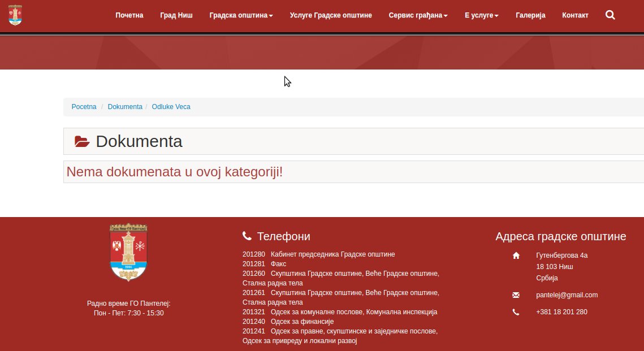
Task: Navigate to Галерија page
Action: [530, 15]
